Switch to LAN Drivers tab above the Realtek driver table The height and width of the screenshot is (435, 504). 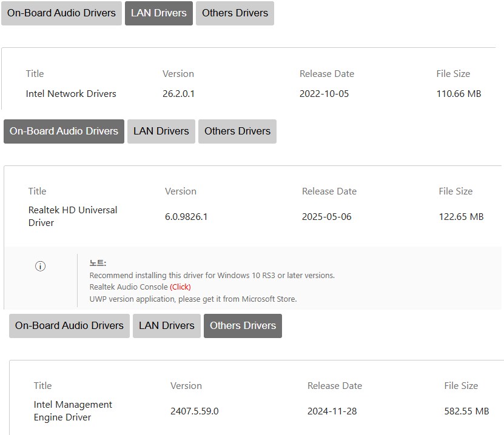click(161, 131)
